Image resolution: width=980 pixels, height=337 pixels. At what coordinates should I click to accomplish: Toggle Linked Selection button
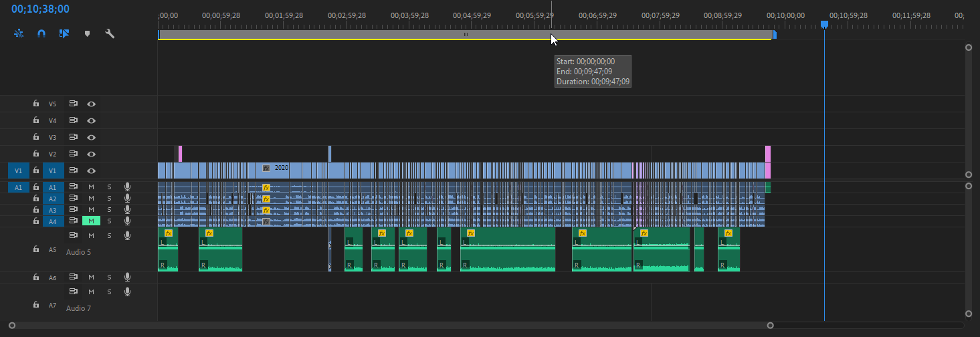tap(64, 33)
